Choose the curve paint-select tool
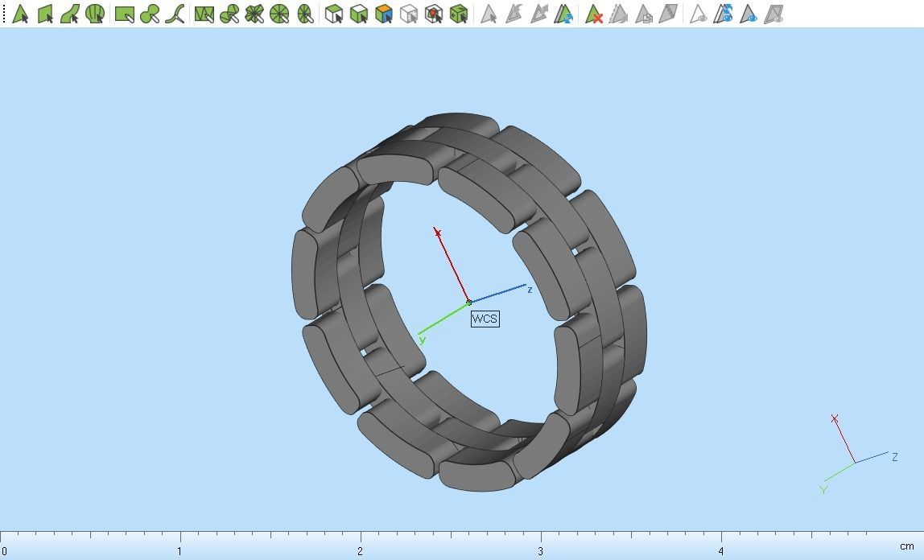Viewport: 924px width, 560px height. coord(175,14)
